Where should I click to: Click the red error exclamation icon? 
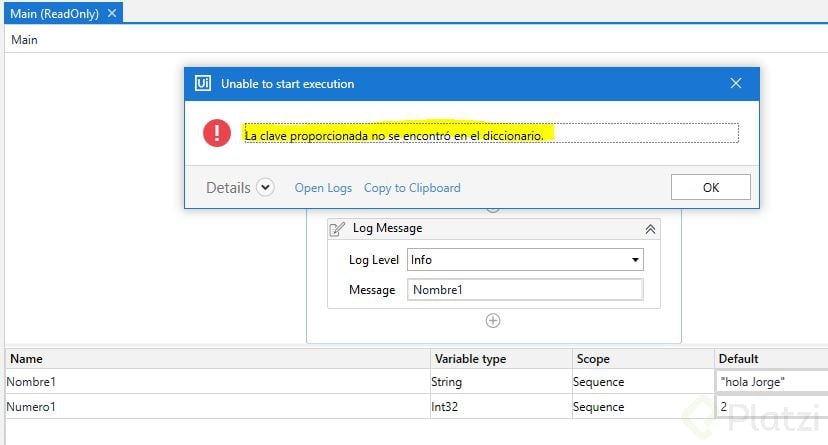pyautogui.click(x=217, y=133)
